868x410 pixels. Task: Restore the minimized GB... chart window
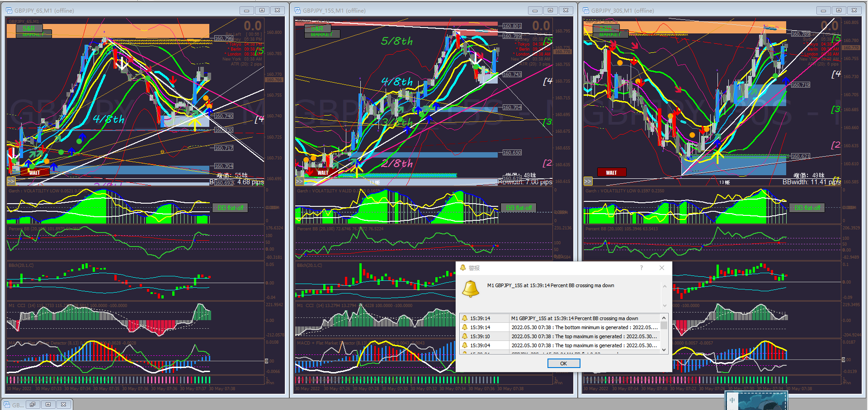pyautogui.click(x=33, y=405)
